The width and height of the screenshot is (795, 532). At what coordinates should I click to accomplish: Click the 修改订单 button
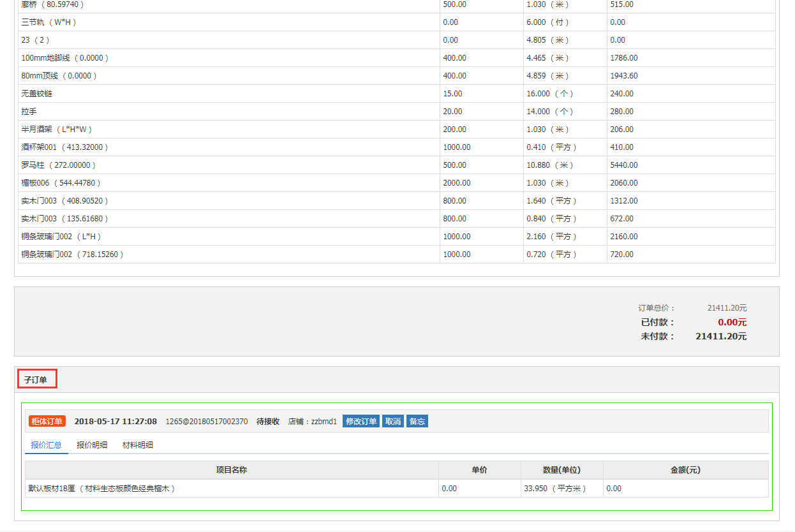[x=361, y=421]
